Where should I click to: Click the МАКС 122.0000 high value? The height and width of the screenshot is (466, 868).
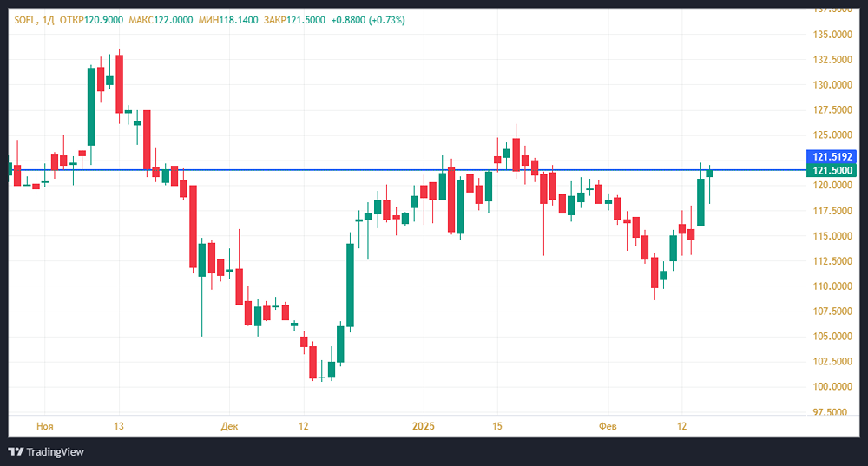tap(161, 20)
